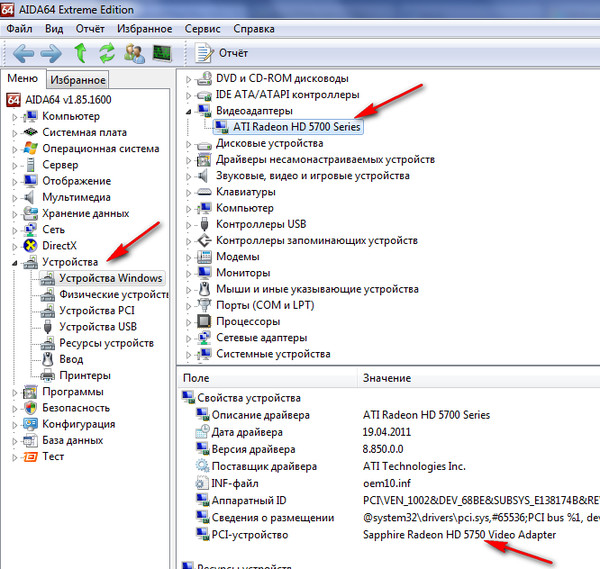Click the Конфигурация icon
The image size is (600, 569).
click(x=30, y=424)
